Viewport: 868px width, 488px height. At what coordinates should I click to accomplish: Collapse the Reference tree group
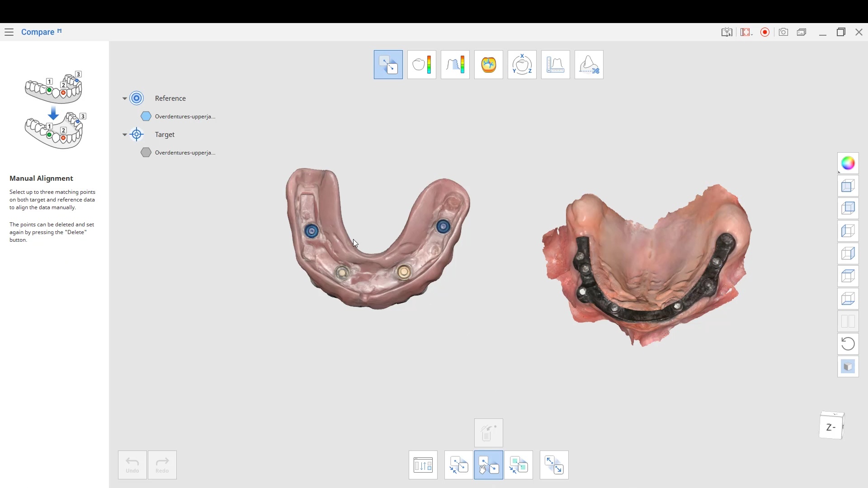[125, 99]
